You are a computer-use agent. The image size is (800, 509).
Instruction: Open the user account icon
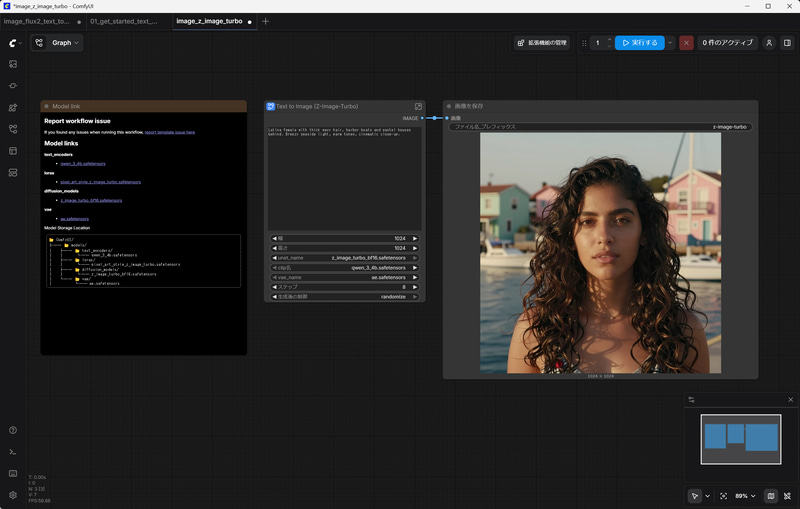pos(769,43)
